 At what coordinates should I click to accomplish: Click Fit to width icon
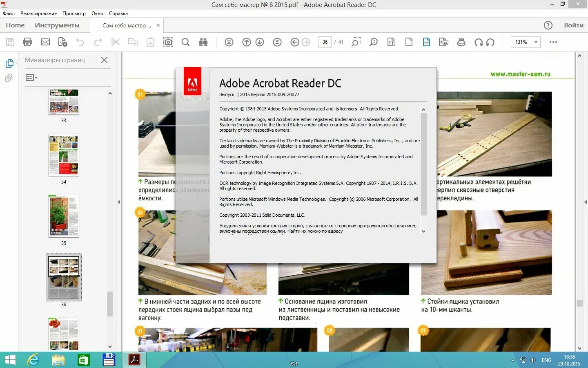coord(426,42)
